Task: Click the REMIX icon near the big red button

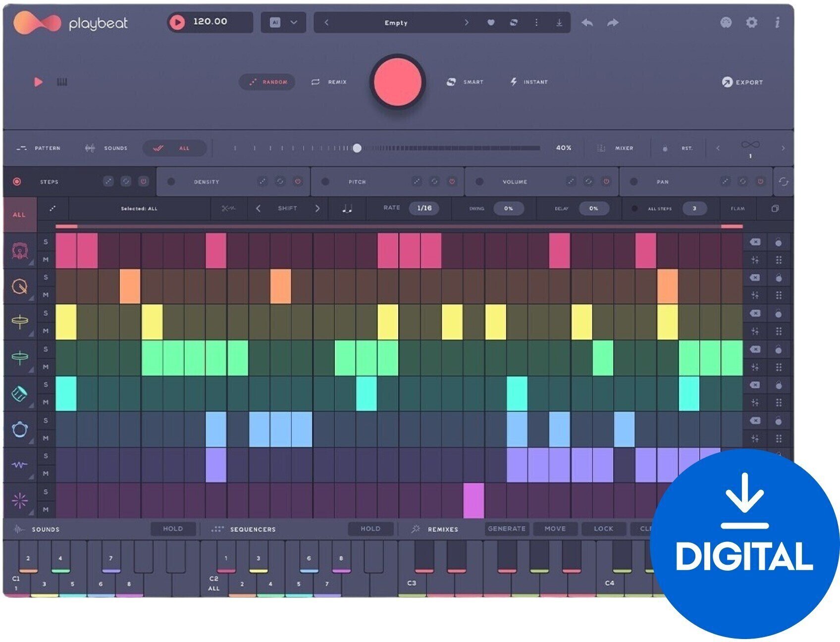Action: click(315, 82)
